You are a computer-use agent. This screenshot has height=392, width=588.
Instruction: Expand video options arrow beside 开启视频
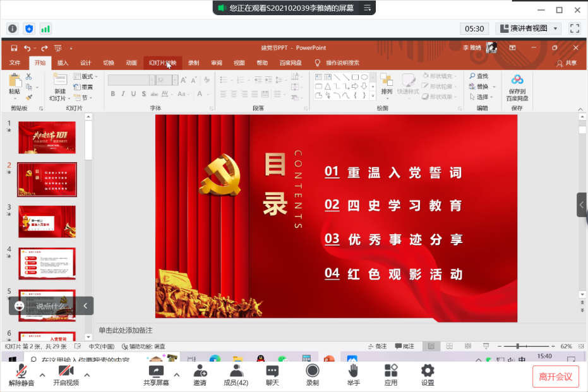click(x=87, y=375)
